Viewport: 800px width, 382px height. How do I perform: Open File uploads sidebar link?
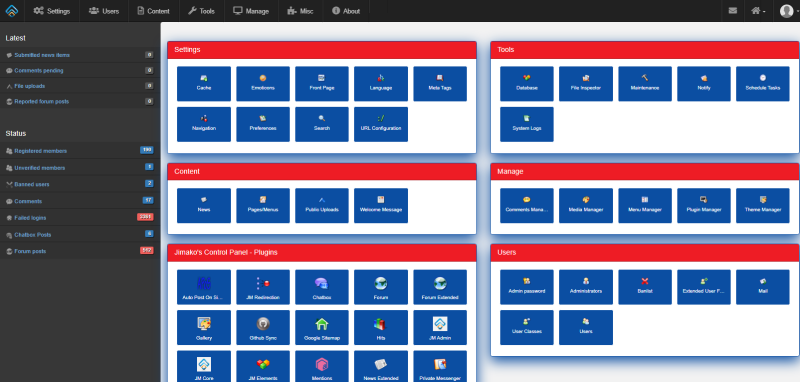point(30,86)
